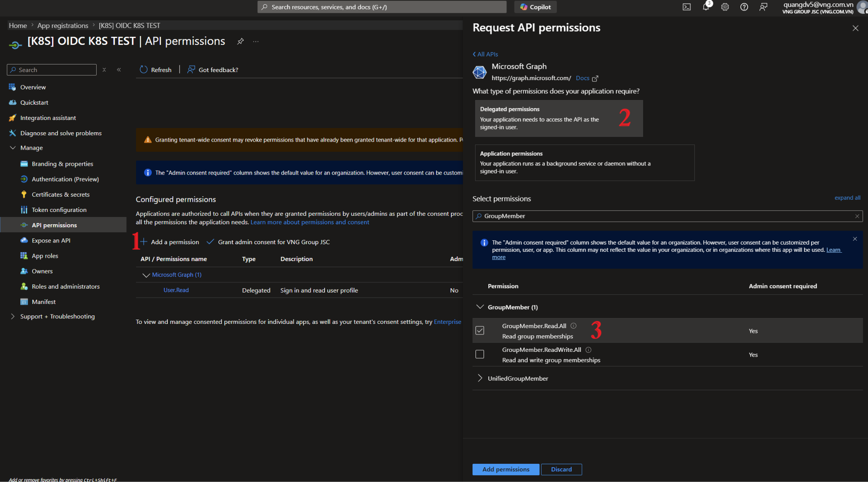Click Discard button
The width and height of the screenshot is (868, 482).
561,469
